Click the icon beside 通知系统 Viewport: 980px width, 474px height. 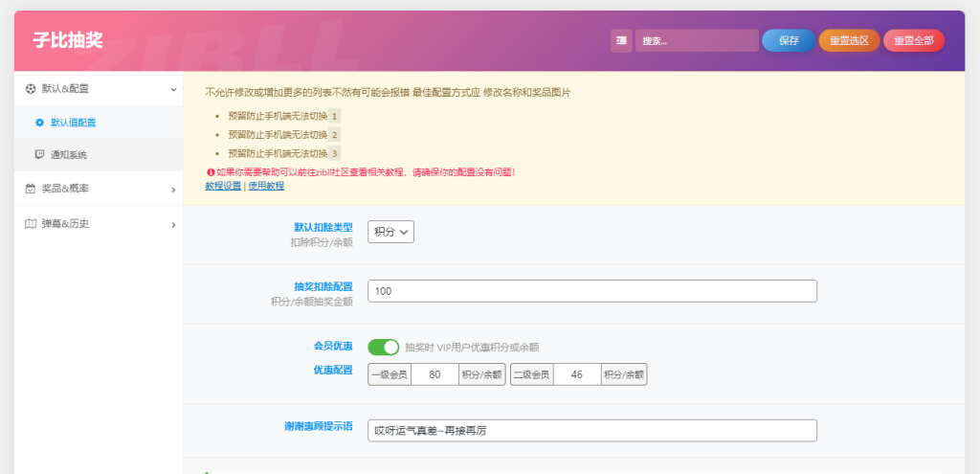[x=39, y=154]
